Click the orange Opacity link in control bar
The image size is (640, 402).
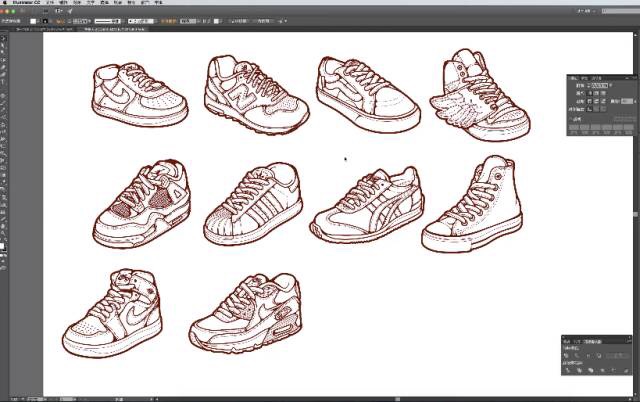point(168,21)
